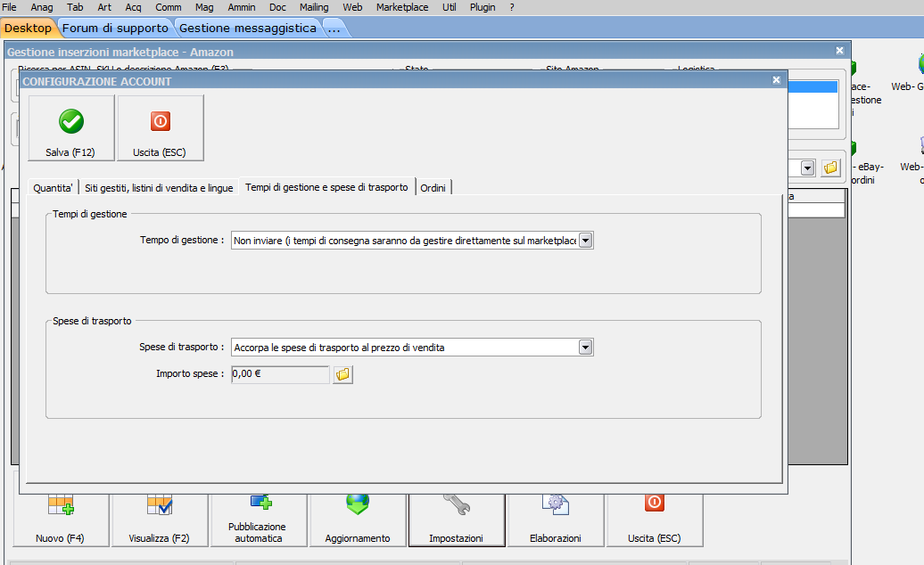Open the Doc menu
Screen dimensions: 924x565
point(277,7)
